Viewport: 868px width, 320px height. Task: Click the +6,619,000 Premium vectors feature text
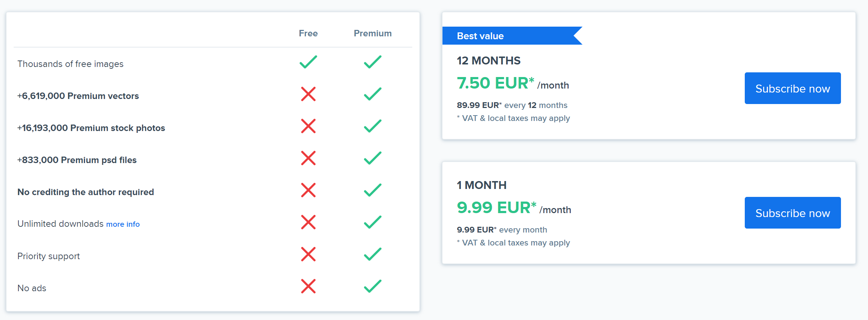coord(78,96)
